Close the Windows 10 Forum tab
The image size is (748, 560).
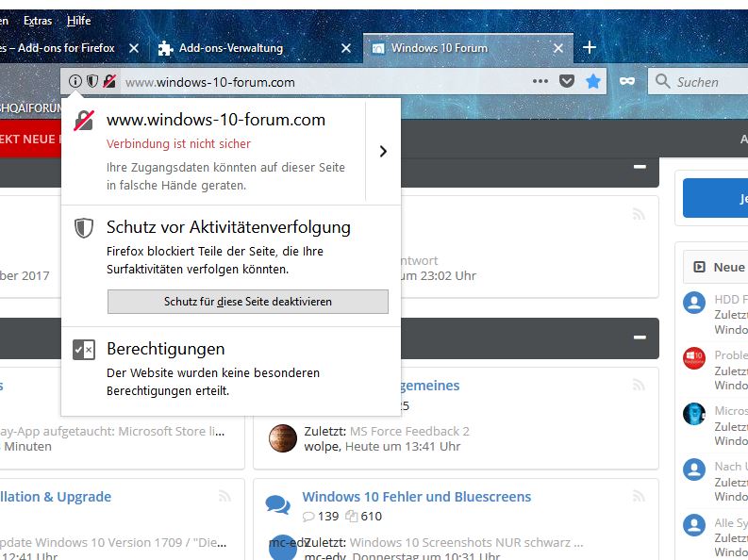[x=558, y=48]
